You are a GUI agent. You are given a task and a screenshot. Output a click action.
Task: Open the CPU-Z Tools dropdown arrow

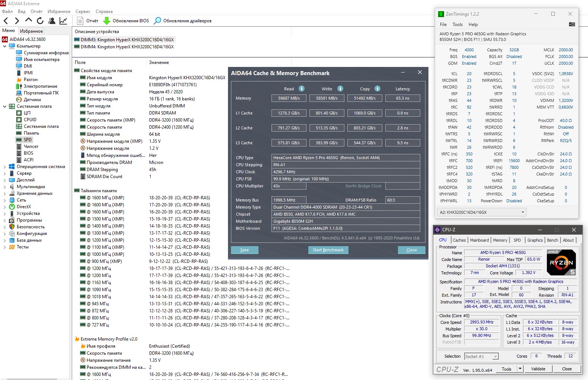(520, 369)
